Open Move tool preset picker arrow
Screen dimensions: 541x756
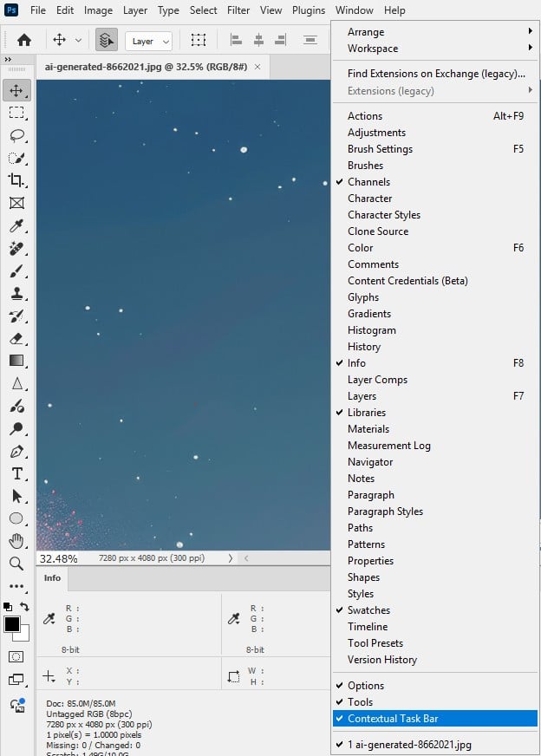78,40
